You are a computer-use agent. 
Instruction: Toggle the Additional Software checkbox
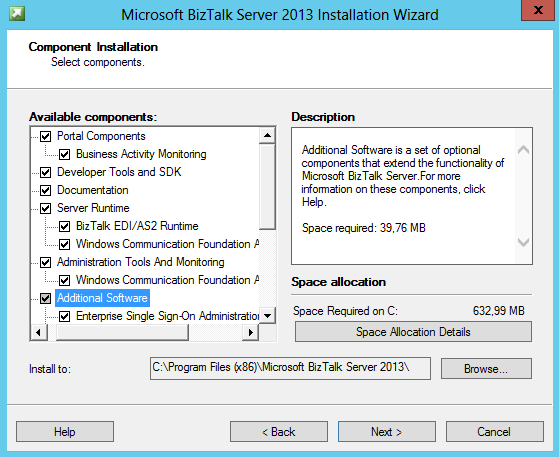pyautogui.click(x=45, y=298)
